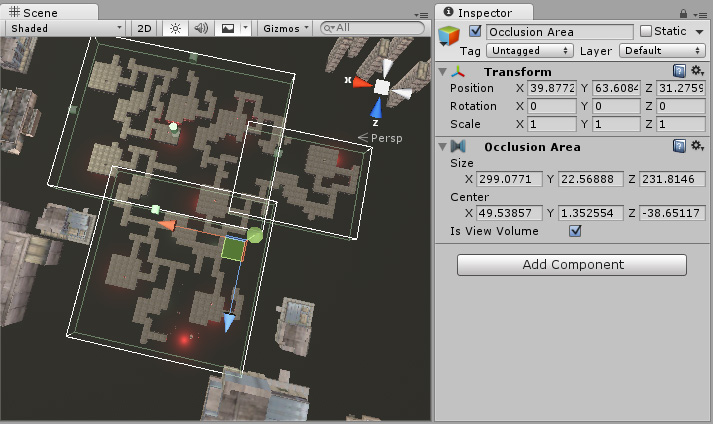Click the Position X input field
The width and height of the screenshot is (713, 424).
tap(554, 89)
